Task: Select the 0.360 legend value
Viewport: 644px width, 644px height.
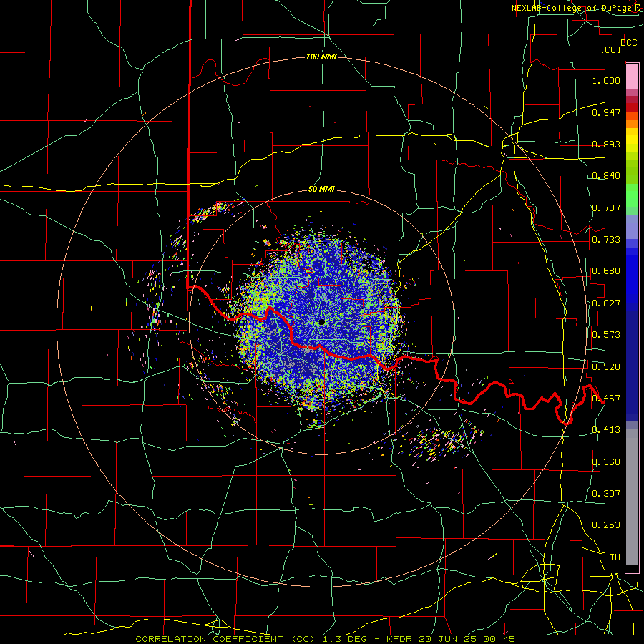Action: click(606, 462)
